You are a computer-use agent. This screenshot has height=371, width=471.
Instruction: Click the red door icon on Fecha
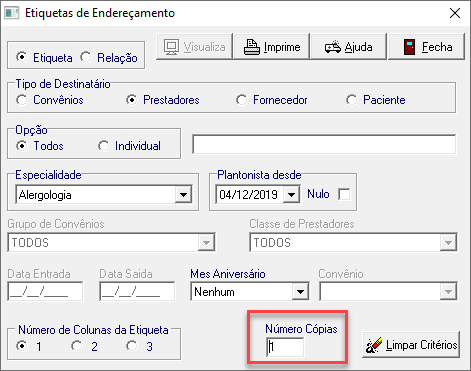pos(409,47)
